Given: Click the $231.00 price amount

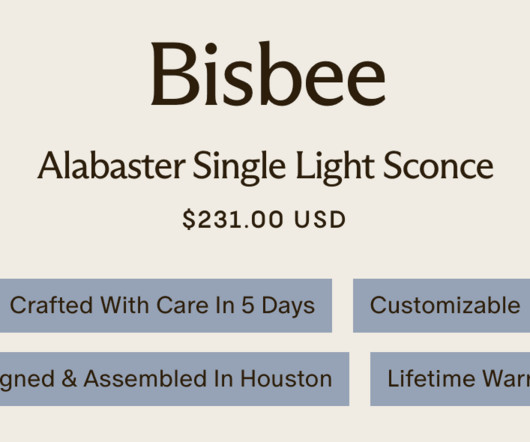Looking at the screenshot, I should [233, 219].
